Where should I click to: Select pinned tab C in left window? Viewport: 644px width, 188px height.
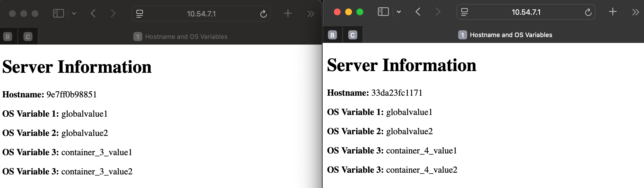(28, 37)
